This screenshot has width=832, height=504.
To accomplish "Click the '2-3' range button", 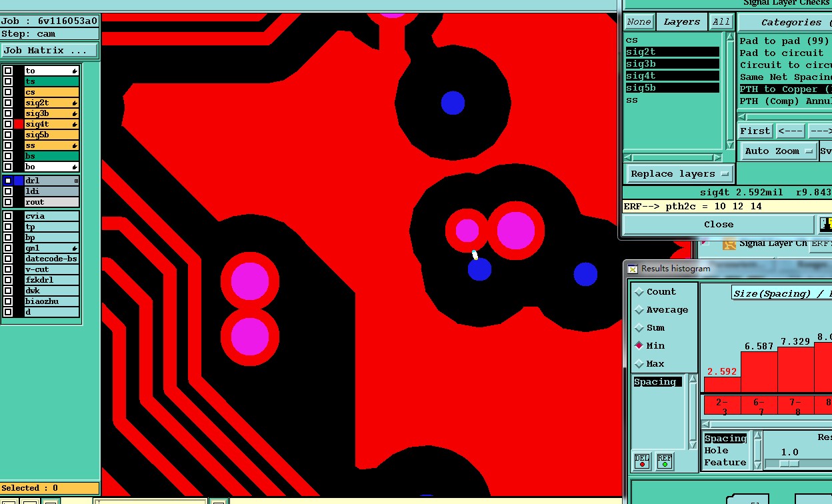I will (722, 407).
